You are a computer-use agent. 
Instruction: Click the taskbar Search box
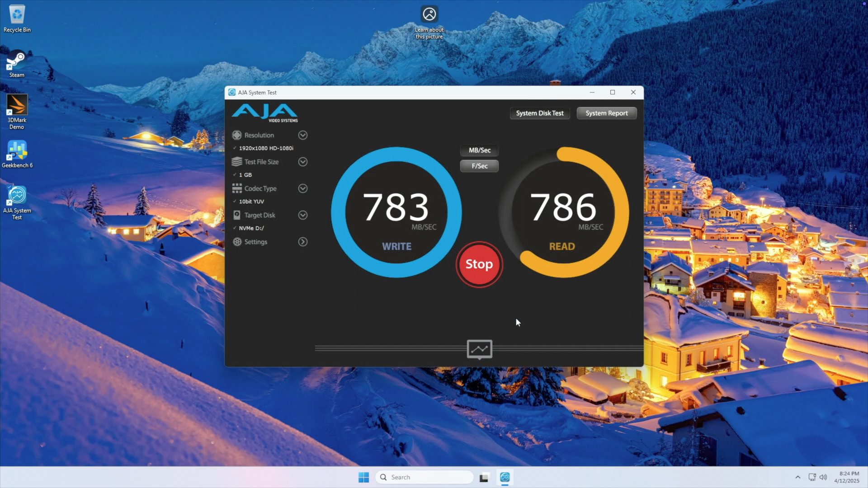click(425, 477)
